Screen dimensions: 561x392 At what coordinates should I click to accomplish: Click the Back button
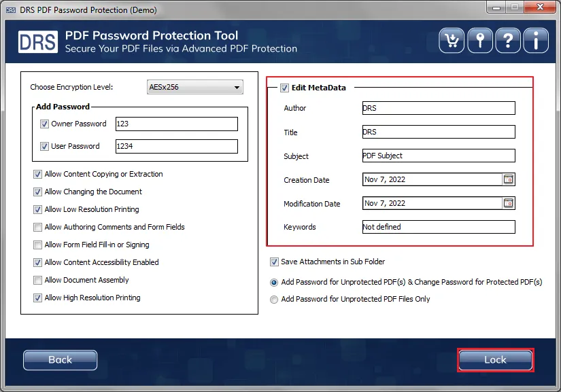(60, 360)
